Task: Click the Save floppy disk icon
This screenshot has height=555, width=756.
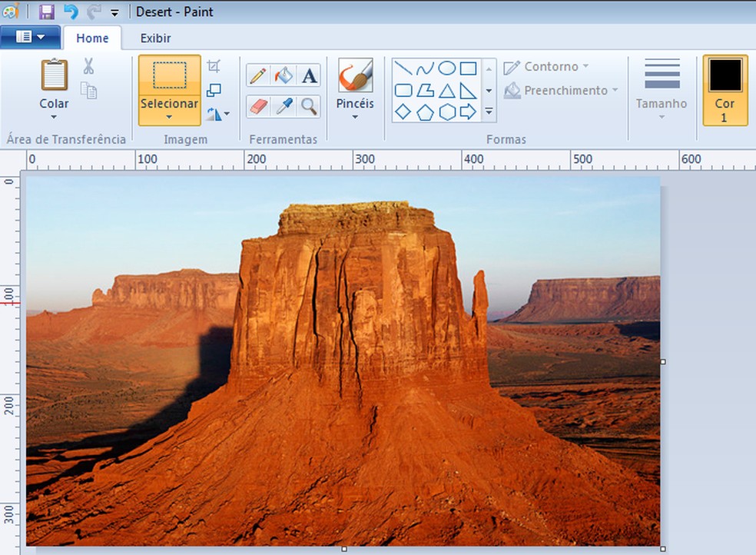Action: (x=46, y=12)
